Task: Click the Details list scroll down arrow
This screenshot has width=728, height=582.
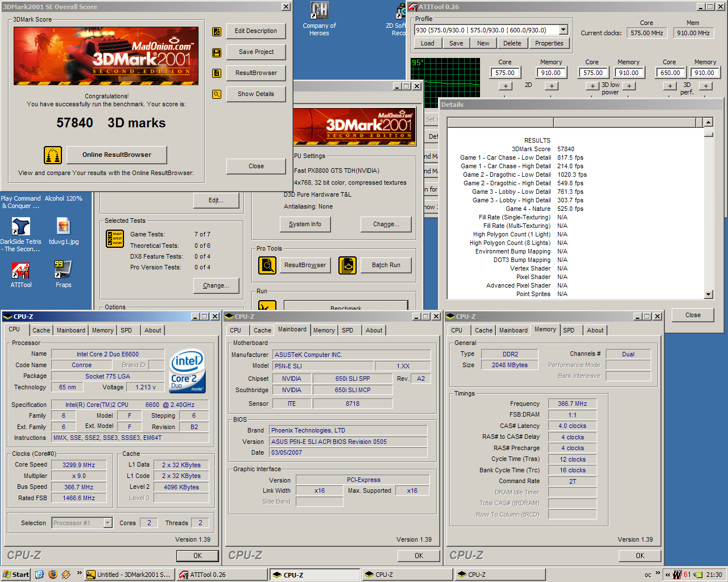Action: [x=708, y=294]
